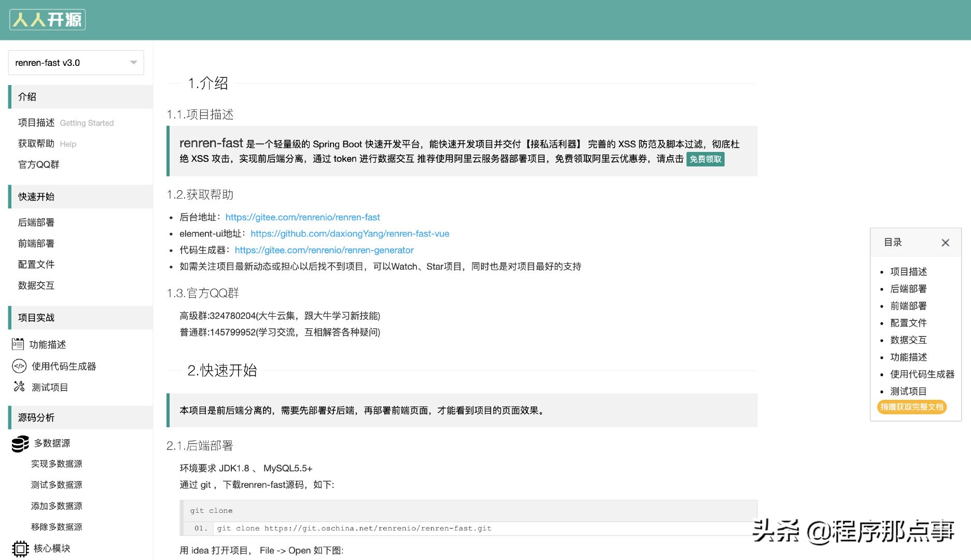The height and width of the screenshot is (560, 971).
Task: Open the renren-fast v3.0 version dropdown
Action: click(76, 63)
